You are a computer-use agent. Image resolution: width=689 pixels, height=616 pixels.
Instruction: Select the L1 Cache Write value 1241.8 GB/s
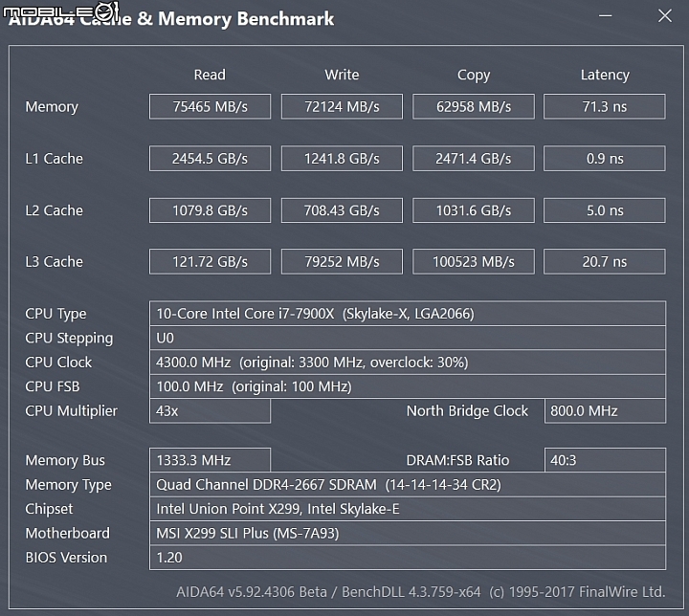tap(342, 158)
